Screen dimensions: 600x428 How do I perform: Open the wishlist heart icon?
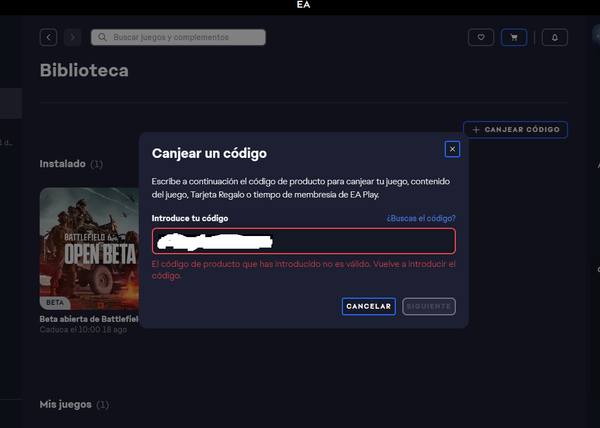click(x=481, y=37)
